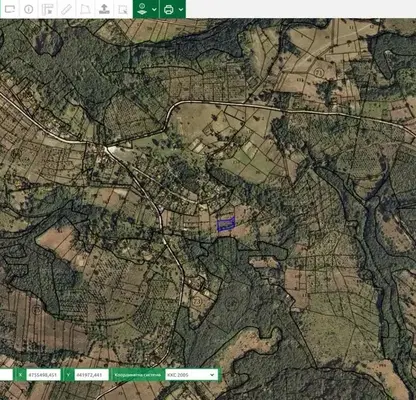Click the X coordinate input field

click(x=43, y=375)
